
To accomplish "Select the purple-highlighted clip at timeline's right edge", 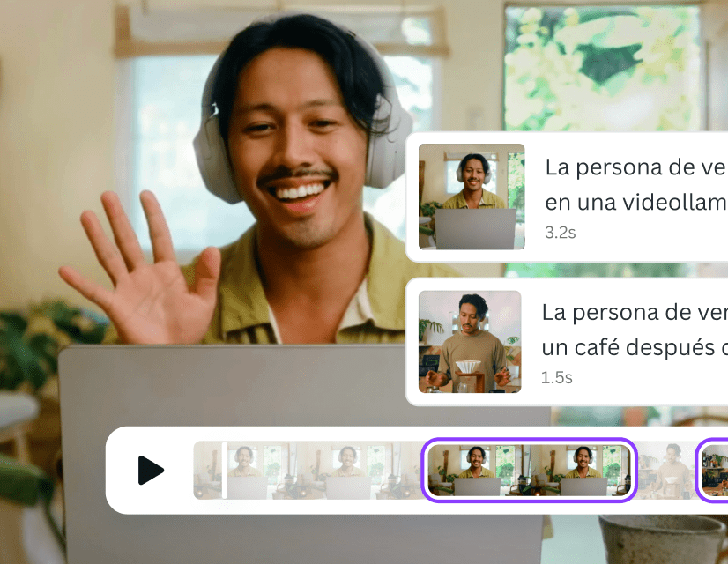I will point(714,471).
